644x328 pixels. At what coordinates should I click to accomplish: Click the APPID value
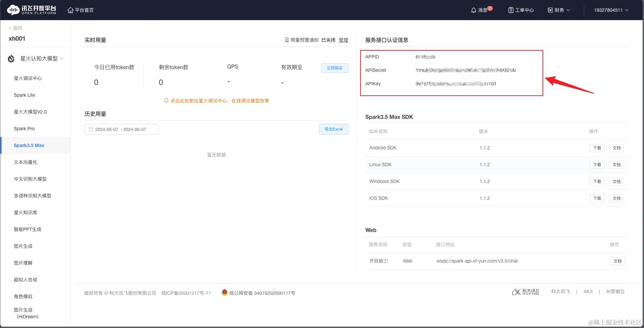pyautogui.click(x=425, y=57)
